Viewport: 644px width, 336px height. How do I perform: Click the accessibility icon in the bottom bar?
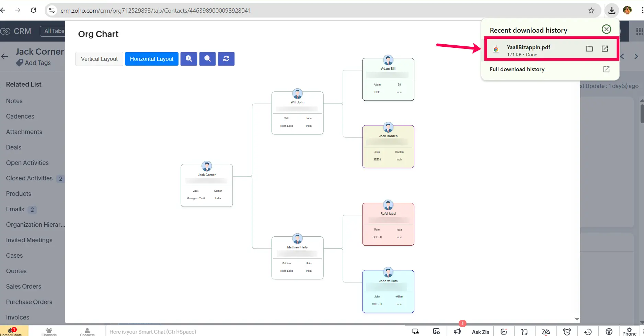tap(609, 331)
